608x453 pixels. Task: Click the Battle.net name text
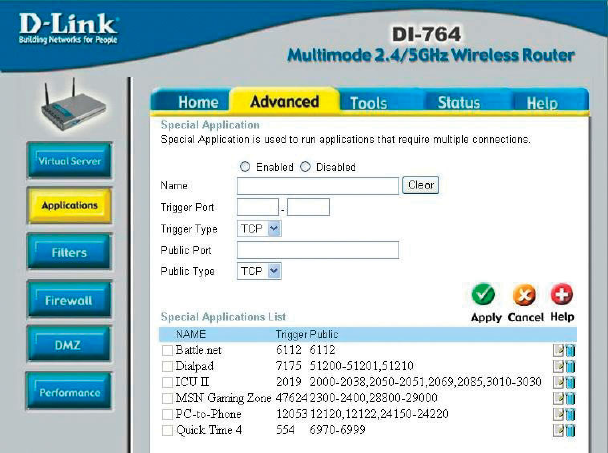coord(198,350)
